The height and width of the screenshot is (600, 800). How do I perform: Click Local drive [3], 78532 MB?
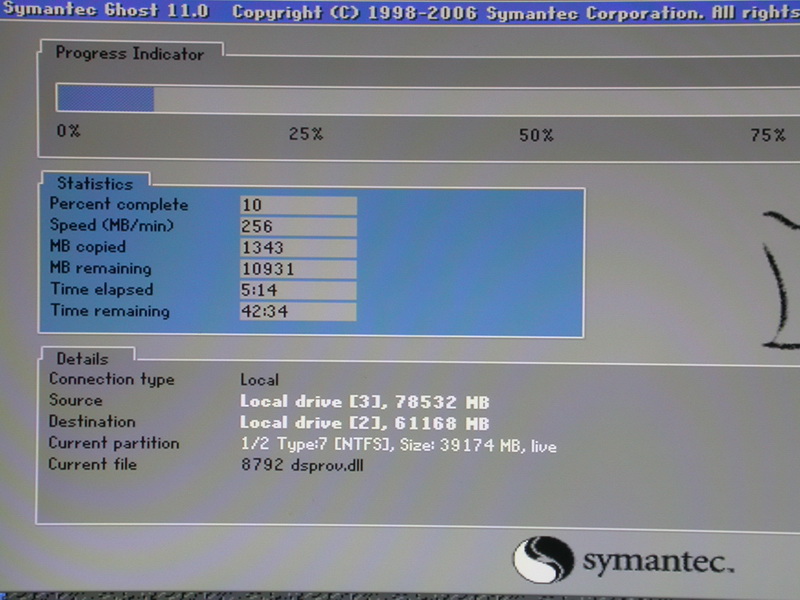(364, 402)
